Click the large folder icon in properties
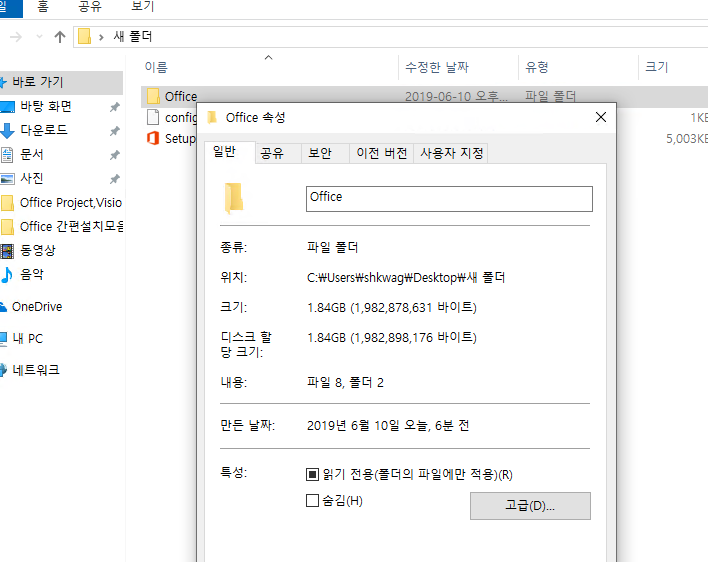The image size is (708, 562). point(234,198)
